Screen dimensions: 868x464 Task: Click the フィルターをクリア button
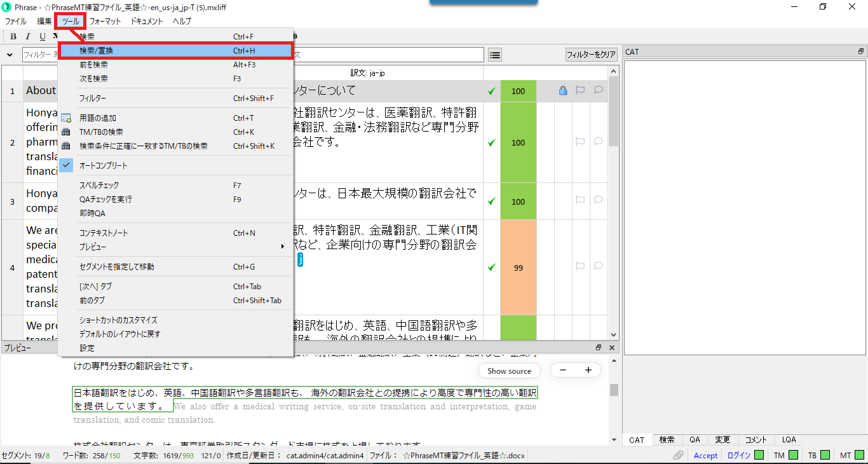tap(591, 55)
